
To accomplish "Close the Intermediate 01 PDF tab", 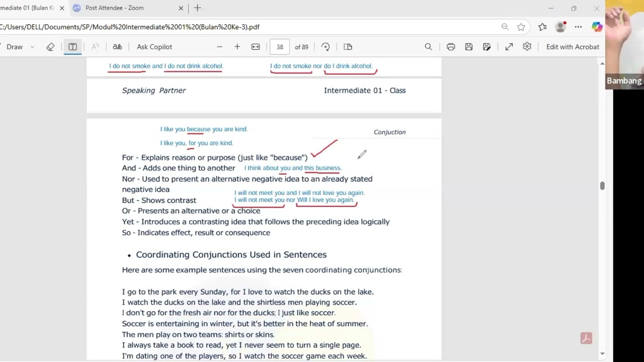I will click(62, 8).
